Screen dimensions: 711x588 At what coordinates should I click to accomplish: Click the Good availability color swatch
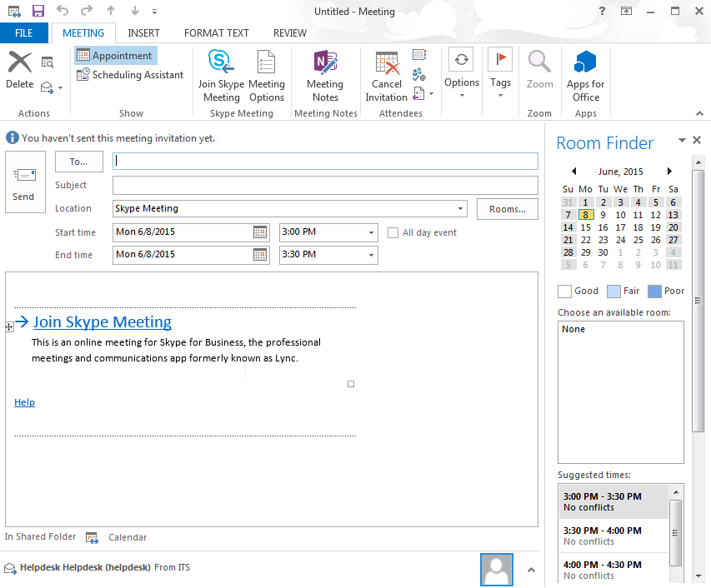(564, 292)
